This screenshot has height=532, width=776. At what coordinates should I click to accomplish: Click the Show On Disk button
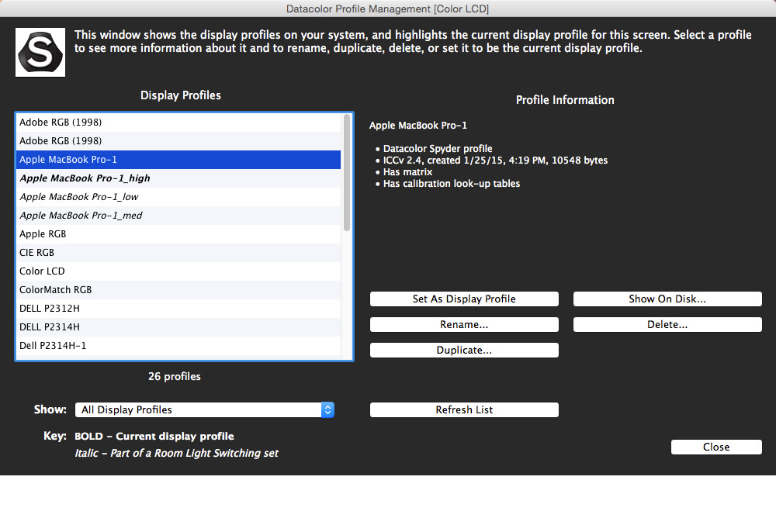tap(667, 299)
